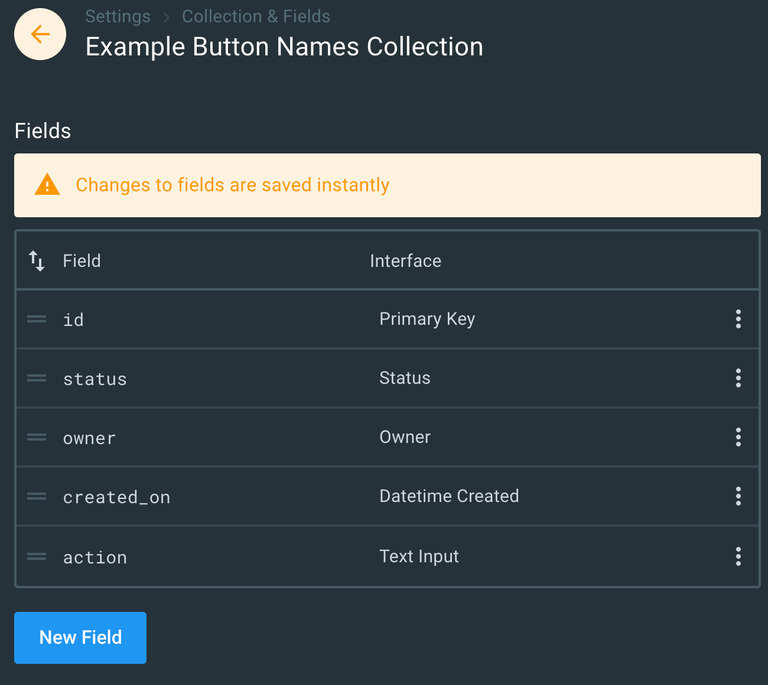This screenshot has height=685, width=768.
Task: Open the three-dot menu on created_on row
Action: (x=738, y=496)
